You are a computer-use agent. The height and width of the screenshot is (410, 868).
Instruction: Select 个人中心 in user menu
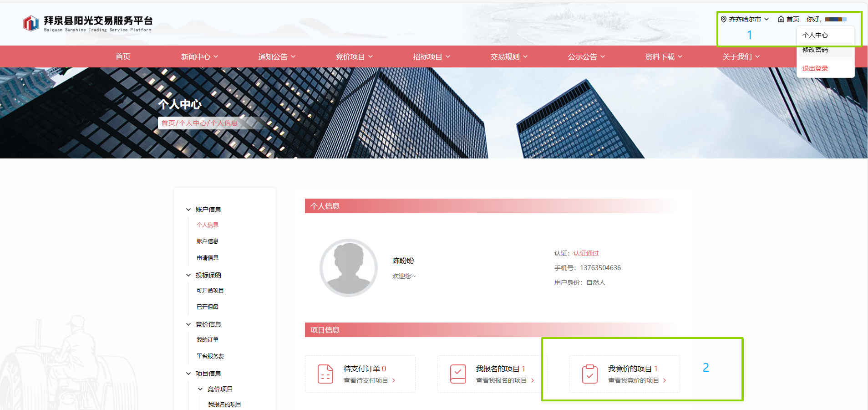pos(815,35)
